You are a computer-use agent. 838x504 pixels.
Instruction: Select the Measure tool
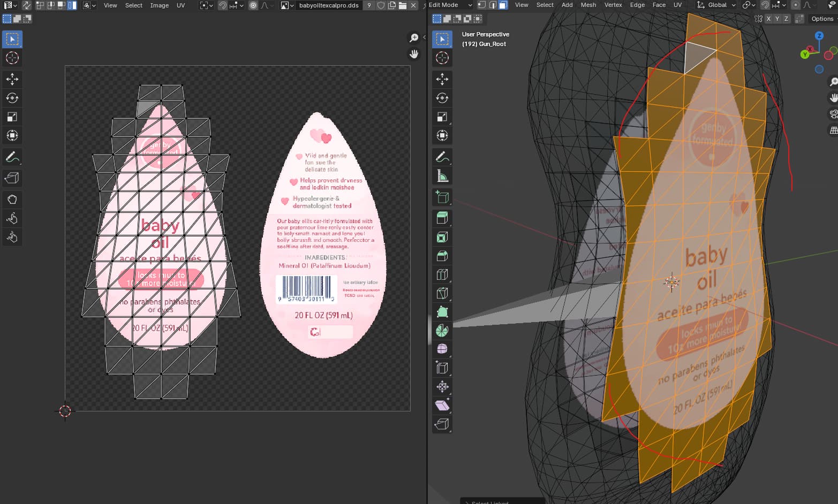pos(442,175)
